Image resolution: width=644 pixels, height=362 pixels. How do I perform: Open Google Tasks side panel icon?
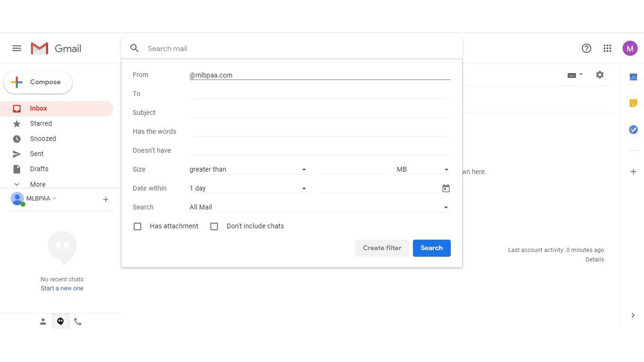coord(633,129)
